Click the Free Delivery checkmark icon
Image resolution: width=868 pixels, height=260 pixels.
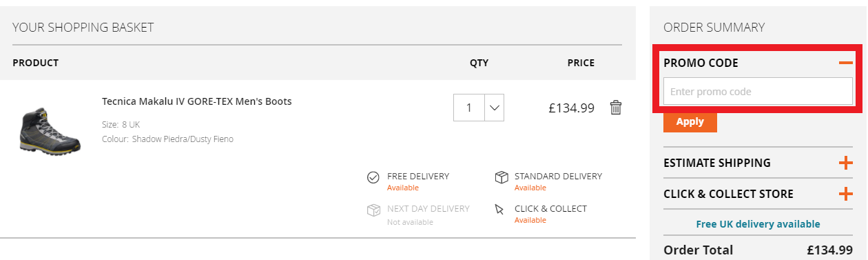tap(373, 178)
